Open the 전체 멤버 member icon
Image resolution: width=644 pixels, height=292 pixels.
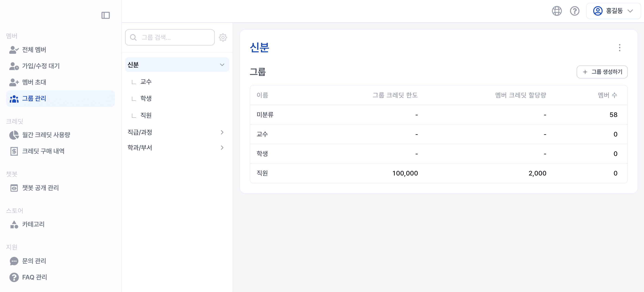(x=14, y=50)
